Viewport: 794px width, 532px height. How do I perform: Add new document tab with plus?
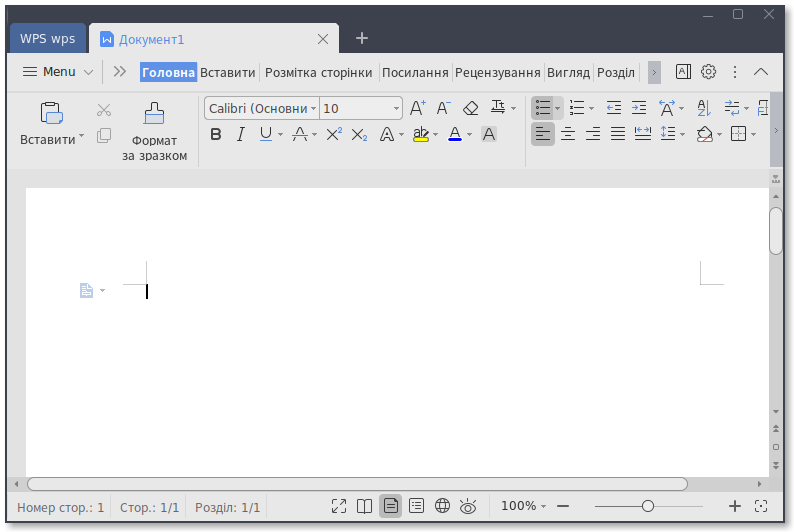tap(362, 38)
